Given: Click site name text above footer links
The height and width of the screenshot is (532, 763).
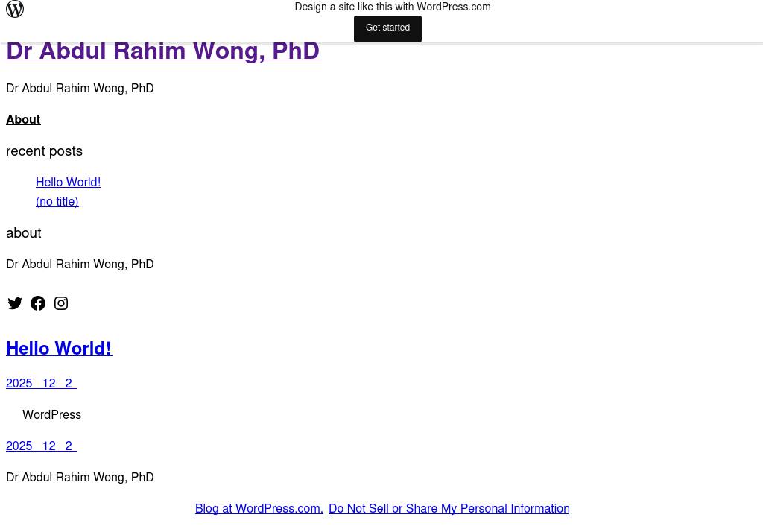Looking at the screenshot, I should coord(80,478).
